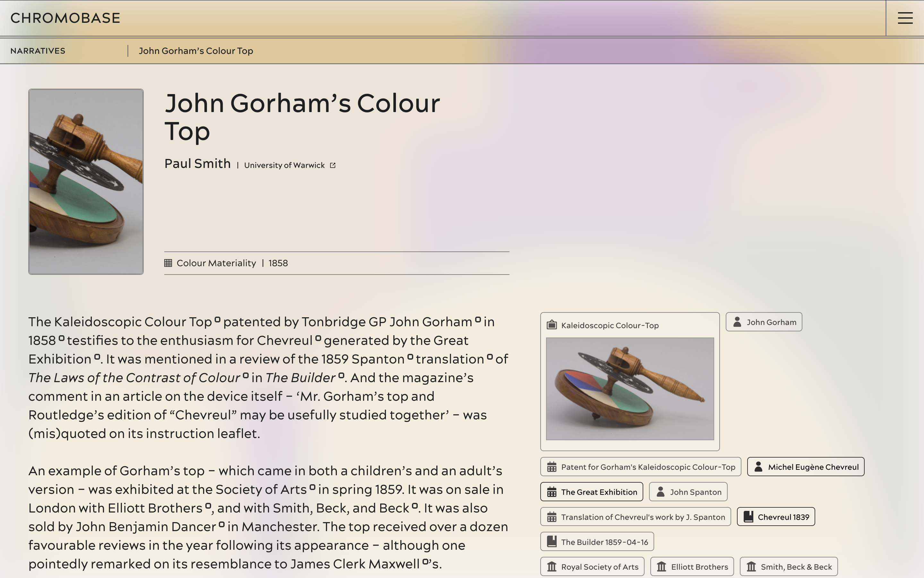The image size is (924, 578).
Task: Click the reference marker after Elliott Brothers text
Action: (208, 506)
